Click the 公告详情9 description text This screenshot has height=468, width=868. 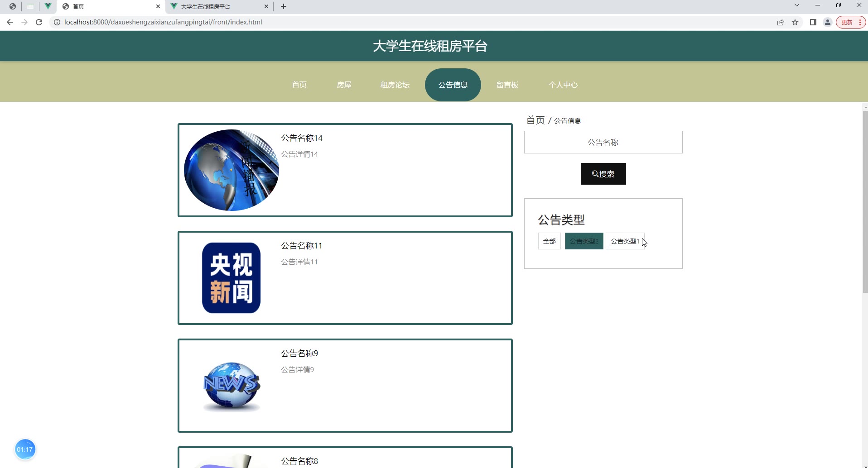coord(298,370)
